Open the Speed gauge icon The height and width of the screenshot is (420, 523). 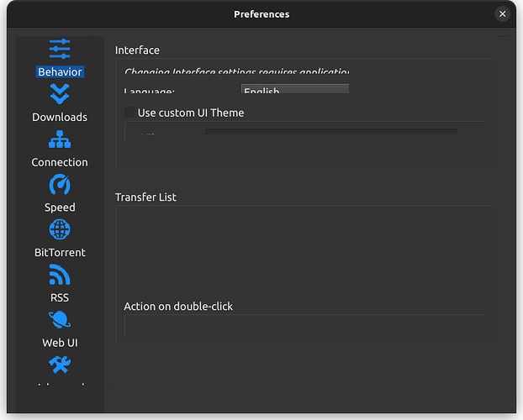pyautogui.click(x=60, y=184)
